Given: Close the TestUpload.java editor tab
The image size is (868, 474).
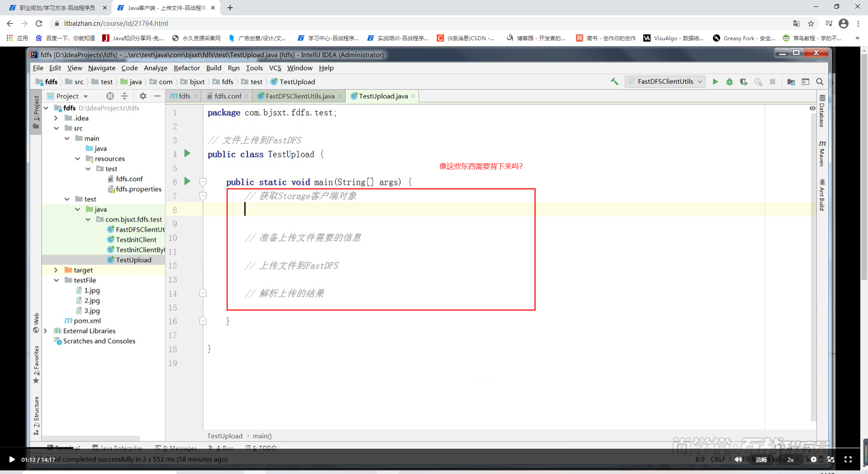Looking at the screenshot, I should 413,96.
